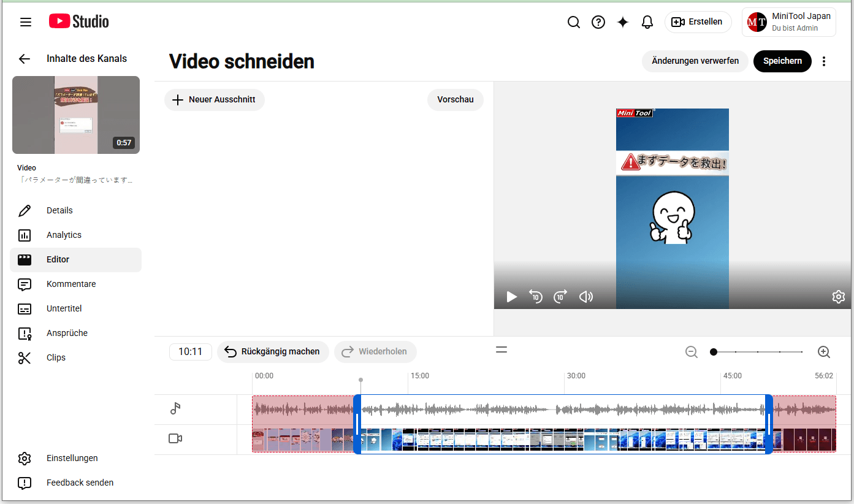Play the video preview
The height and width of the screenshot is (504, 854).
512,297
